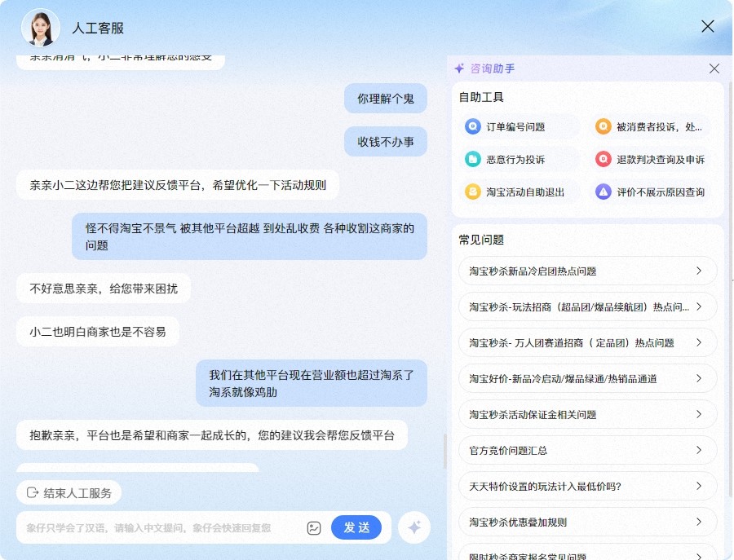Click the 被消费者投诉 tool icon
The width and height of the screenshot is (734, 560).
[x=603, y=126]
